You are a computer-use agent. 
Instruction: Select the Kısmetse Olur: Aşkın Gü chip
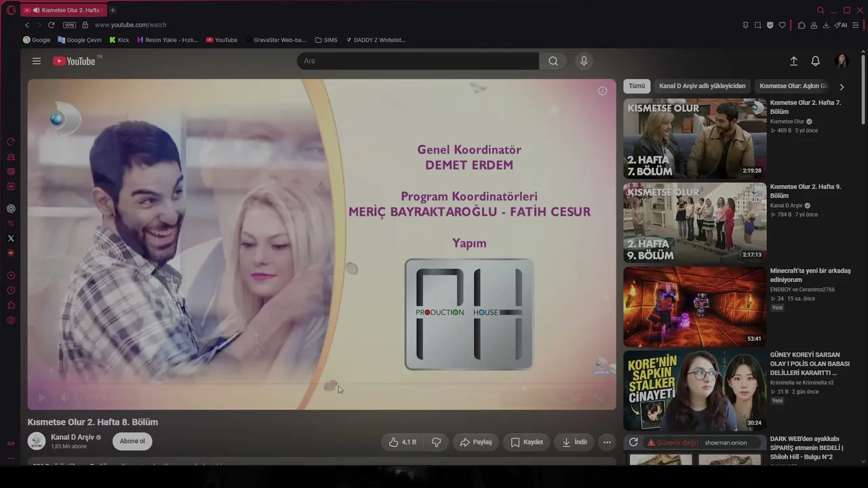coord(793,86)
